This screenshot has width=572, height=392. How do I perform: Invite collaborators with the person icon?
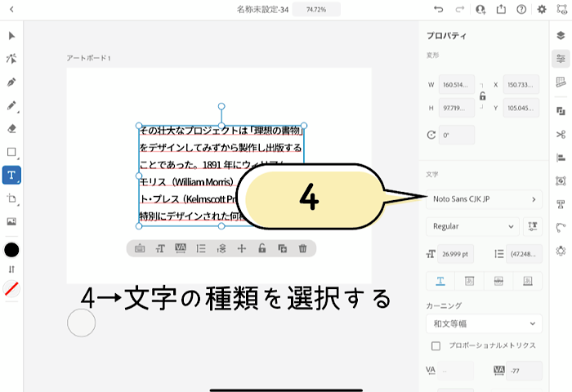pos(480,10)
